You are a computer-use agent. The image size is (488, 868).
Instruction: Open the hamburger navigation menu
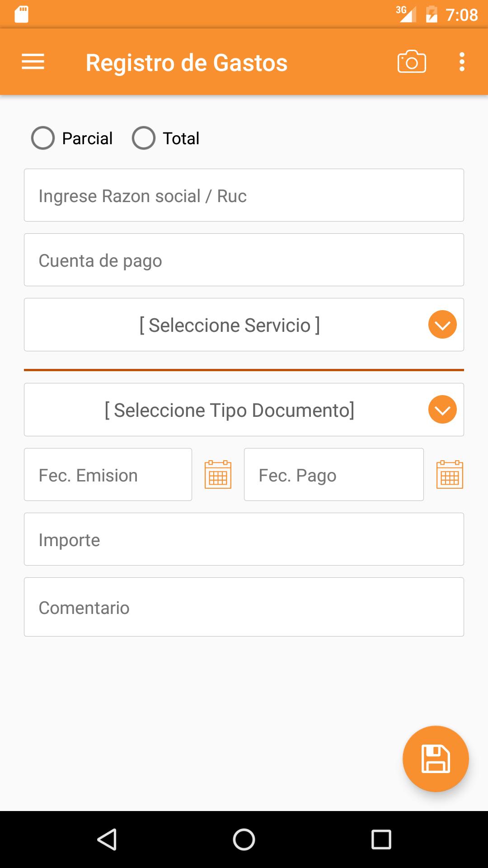coord(33,62)
